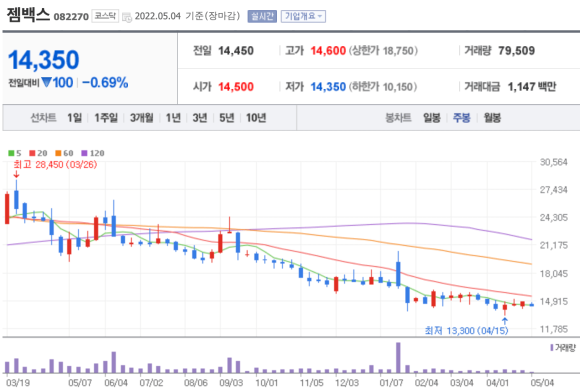Click the 03/19 date axis label
The image size is (580, 392).
[18, 382]
